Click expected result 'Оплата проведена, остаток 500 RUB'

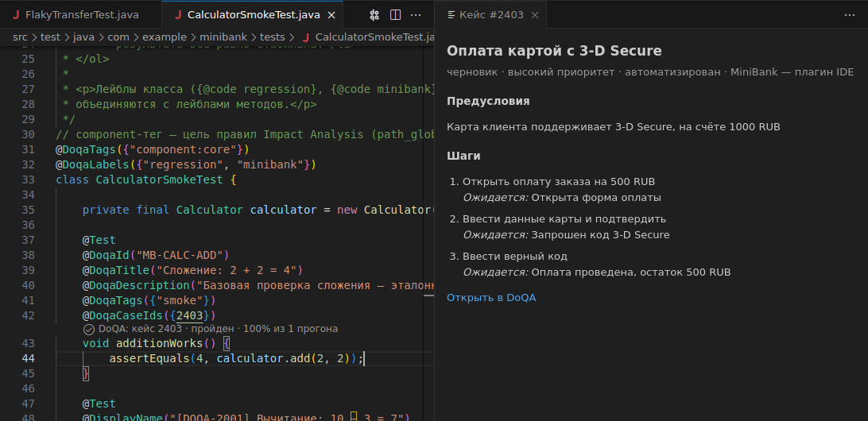pyautogui.click(x=631, y=272)
